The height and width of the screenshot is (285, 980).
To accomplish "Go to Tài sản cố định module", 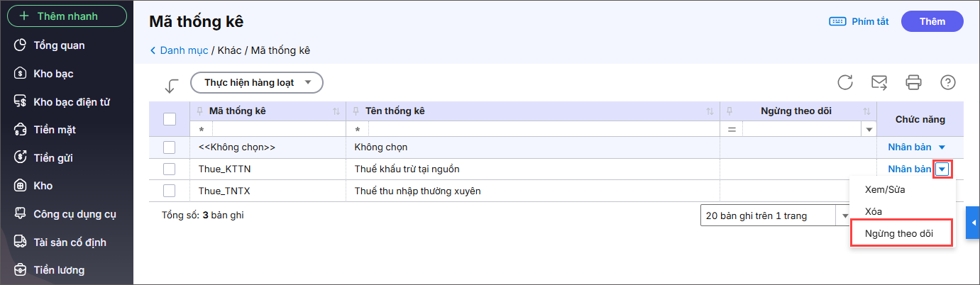I will coord(70,242).
